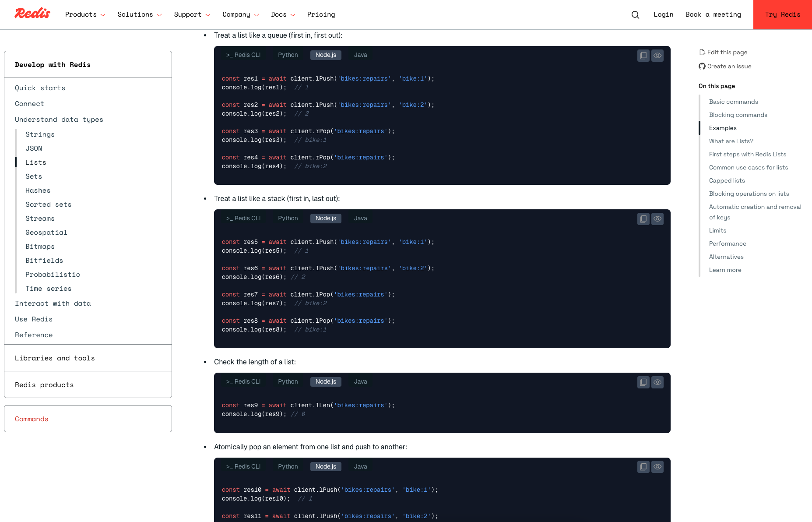Open the Solutions dropdown menu
The width and height of the screenshot is (812, 522).
point(139,14)
